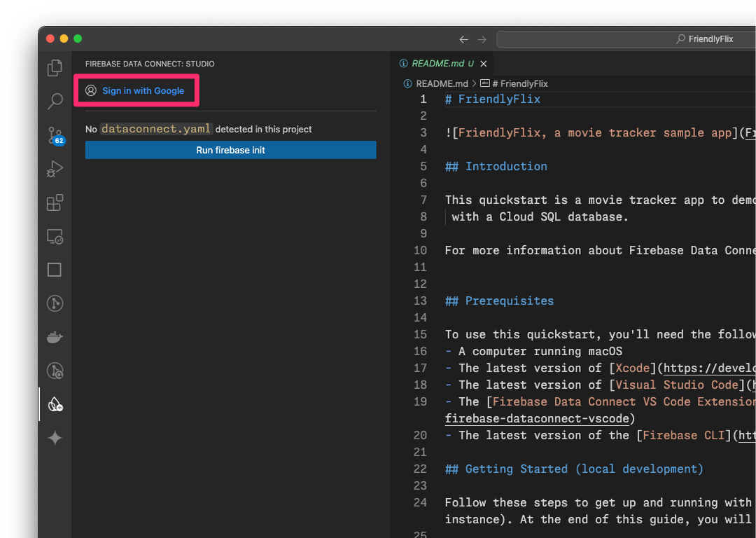Click the README.md breadcrumb item
756x538 pixels.
coord(441,83)
